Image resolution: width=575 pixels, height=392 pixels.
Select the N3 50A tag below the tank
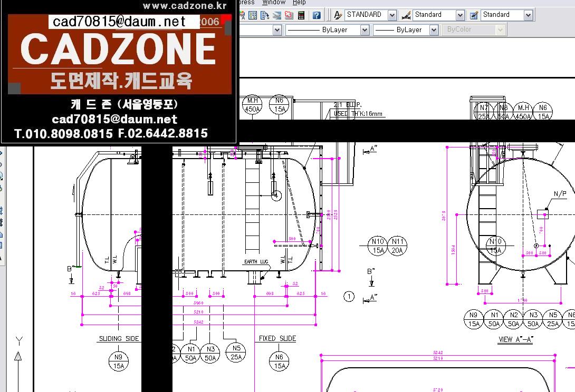tap(210, 354)
